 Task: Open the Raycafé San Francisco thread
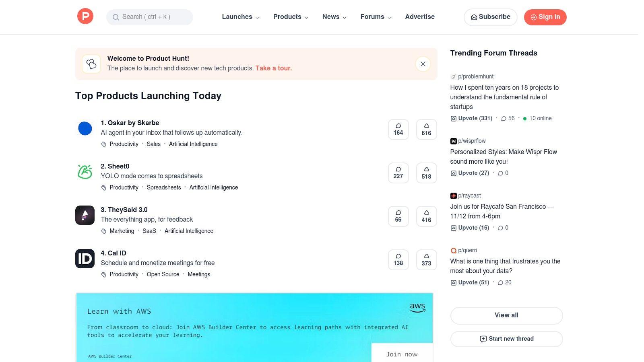click(502, 212)
